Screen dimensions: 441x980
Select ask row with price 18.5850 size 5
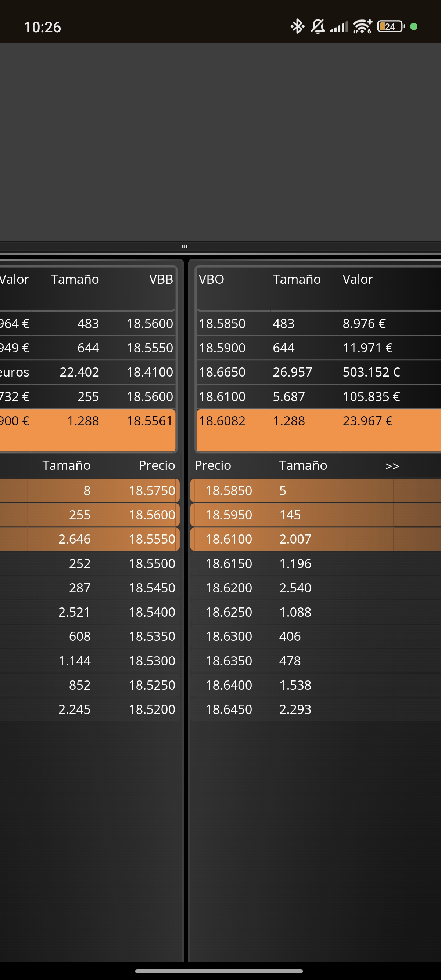[315, 491]
